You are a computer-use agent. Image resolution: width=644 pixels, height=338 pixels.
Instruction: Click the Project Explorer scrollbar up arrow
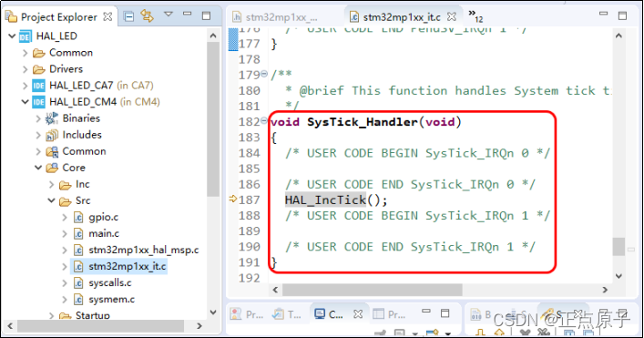pyautogui.click(x=213, y=36)
